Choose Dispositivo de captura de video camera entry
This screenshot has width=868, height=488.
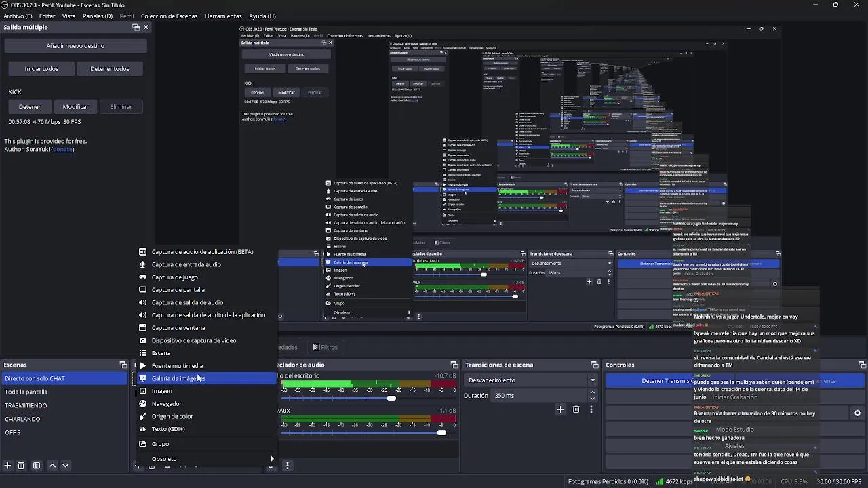point(206,340)
